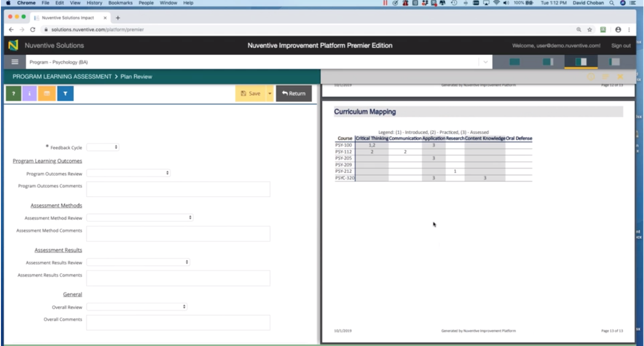This screenshot has height=346, width=644.
Task: Click macOS Spotlight search icon
Action: tap(612, 3)
